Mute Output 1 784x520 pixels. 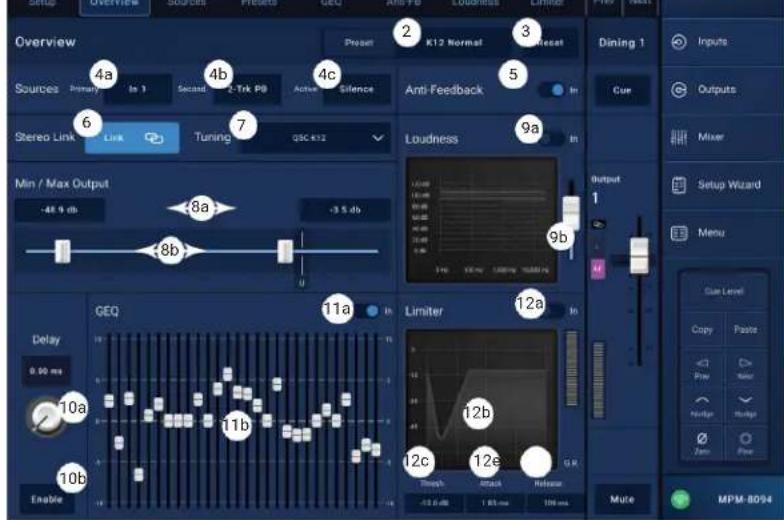click(622, 499)
